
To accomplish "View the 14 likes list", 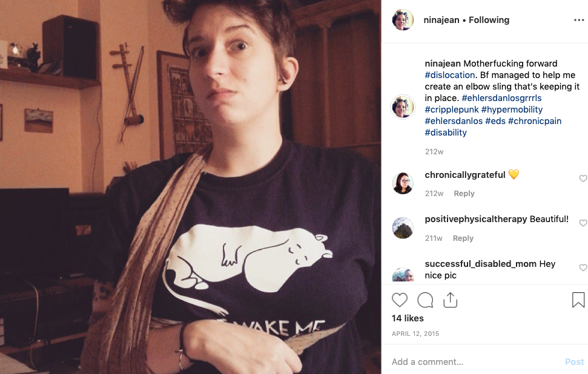I will (x=408, y=318).
